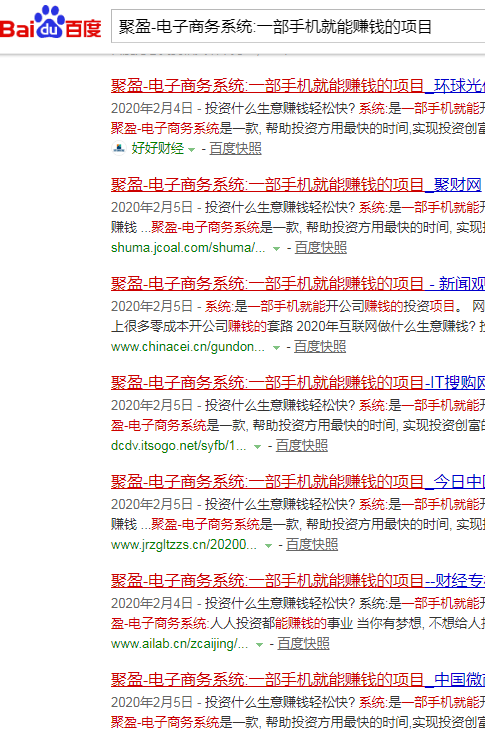
Task: Visit the www.jrzgltzzs.cn URL link
Action: click(x=184, y=545)
